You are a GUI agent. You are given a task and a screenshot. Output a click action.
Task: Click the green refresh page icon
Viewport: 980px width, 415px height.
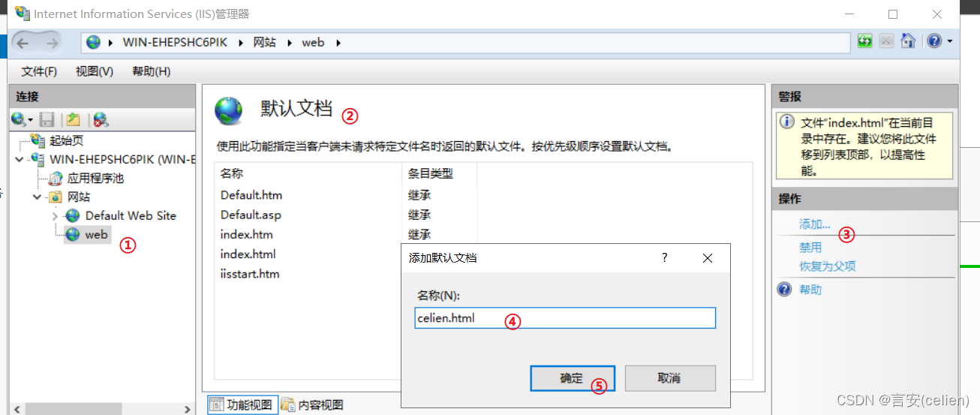click(865, 41)
